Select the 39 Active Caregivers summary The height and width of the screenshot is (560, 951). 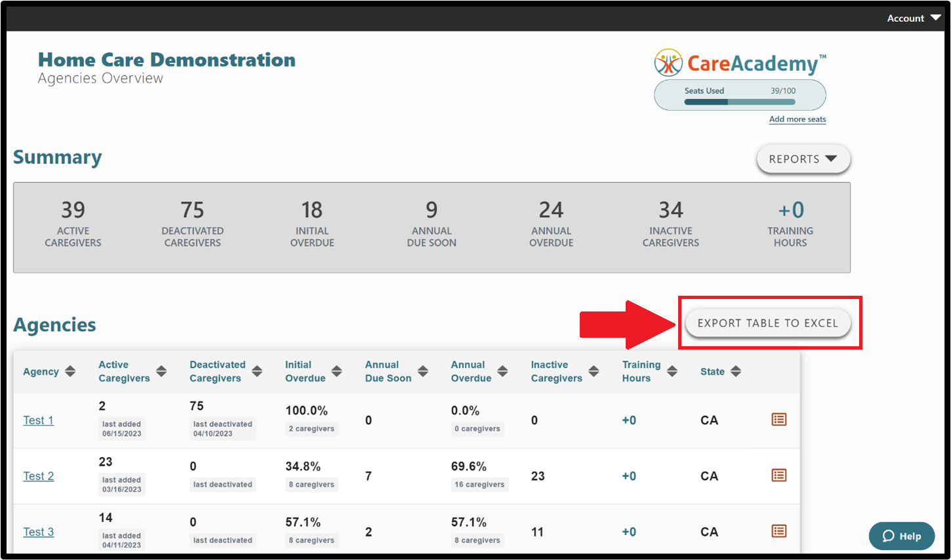click(73, 224)
